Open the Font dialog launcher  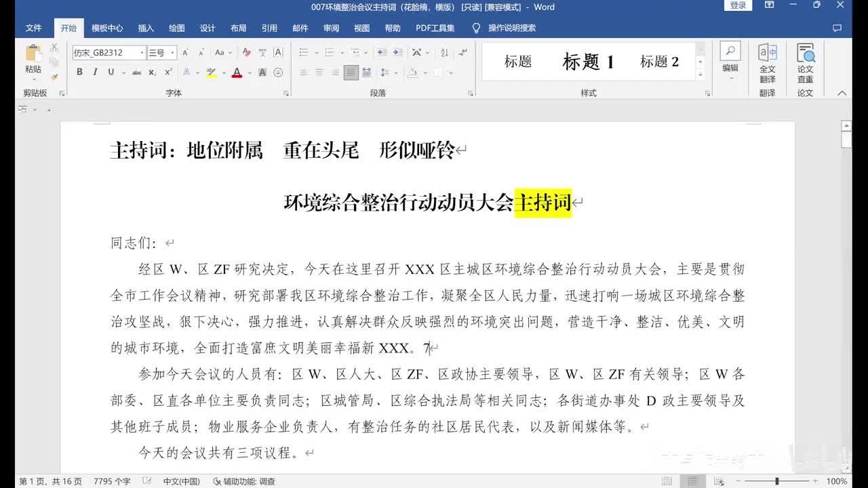286,93
